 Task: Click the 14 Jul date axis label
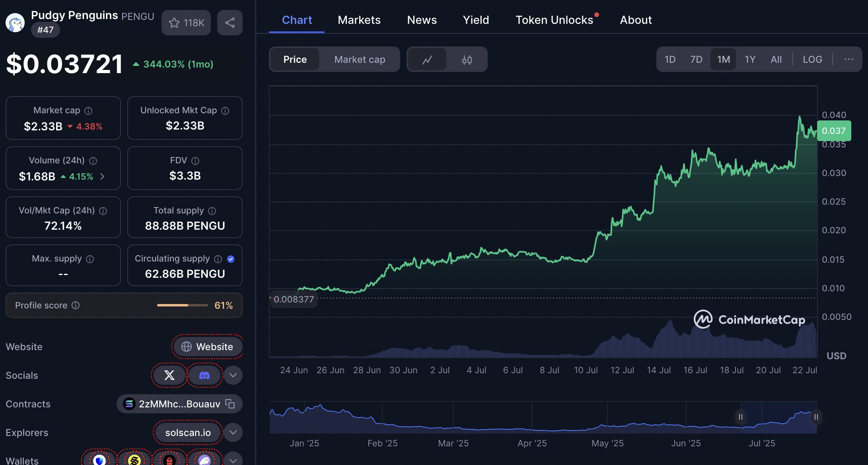[x=659, y=370]
